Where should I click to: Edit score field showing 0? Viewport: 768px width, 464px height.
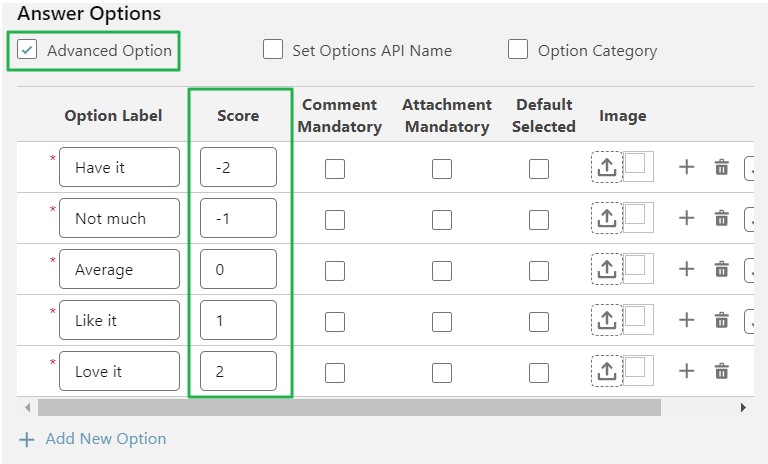coord(239,269)
